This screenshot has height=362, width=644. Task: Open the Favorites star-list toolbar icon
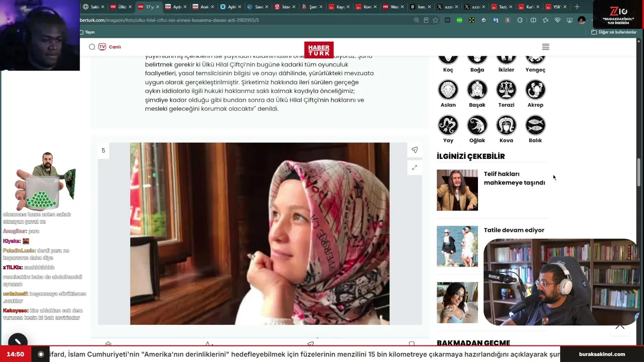[x=545, y=20]
